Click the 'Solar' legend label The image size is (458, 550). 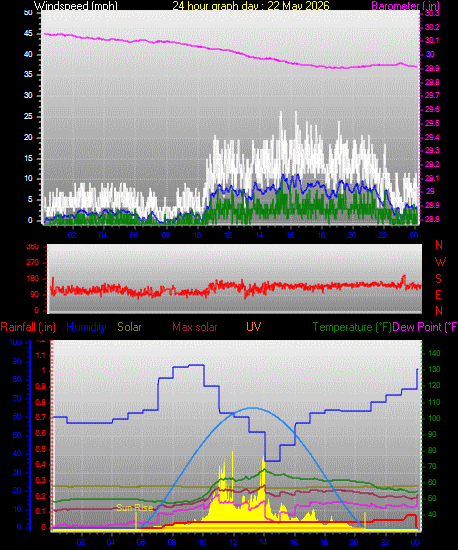(129, 327)
